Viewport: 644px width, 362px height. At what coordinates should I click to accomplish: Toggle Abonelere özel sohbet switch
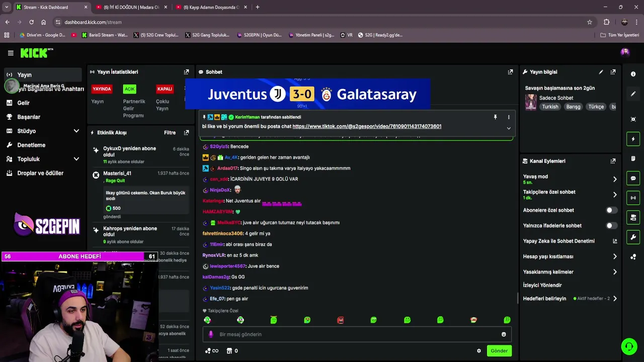tap(611, 210)
